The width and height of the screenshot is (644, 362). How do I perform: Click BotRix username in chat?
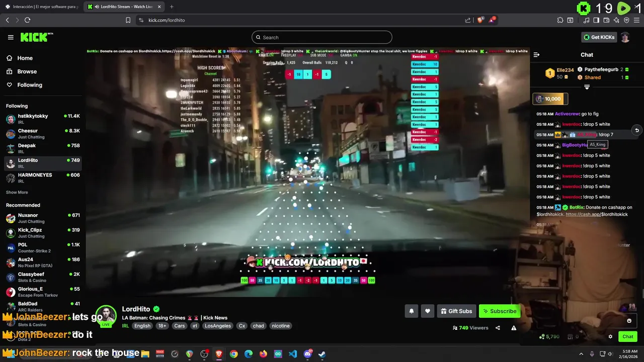point(577,207)
